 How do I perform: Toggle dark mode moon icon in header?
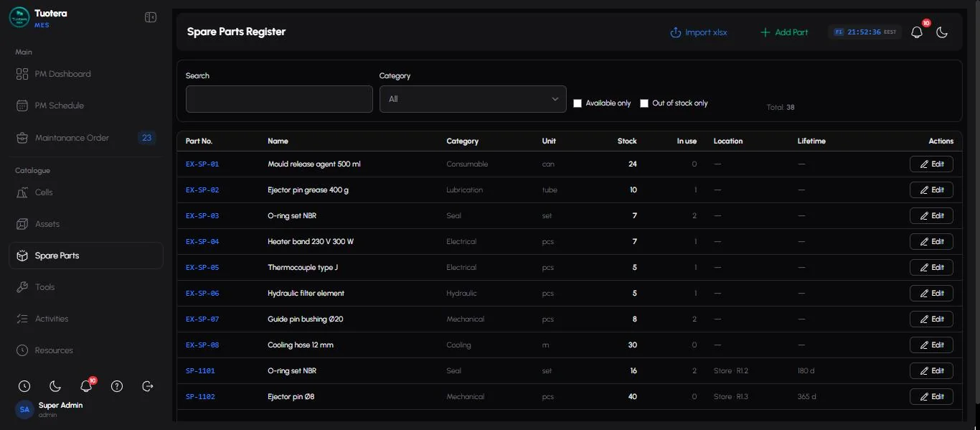tap(943, 32)
